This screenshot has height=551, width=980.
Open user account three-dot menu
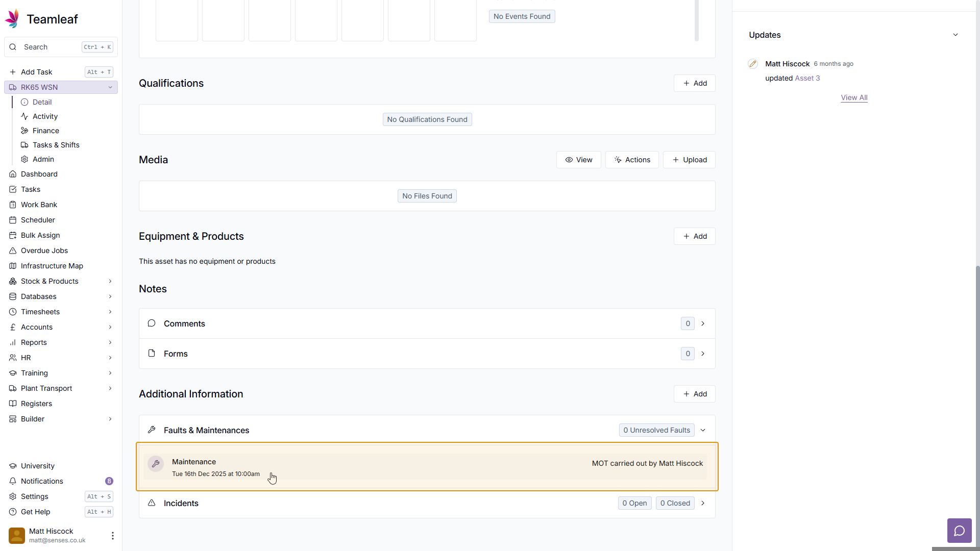112,535
